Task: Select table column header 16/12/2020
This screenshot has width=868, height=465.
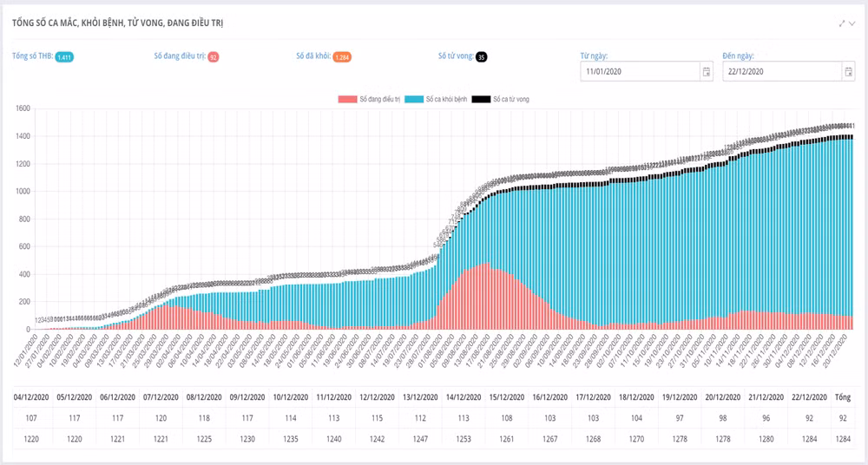Action: click(x=549, y=397)
